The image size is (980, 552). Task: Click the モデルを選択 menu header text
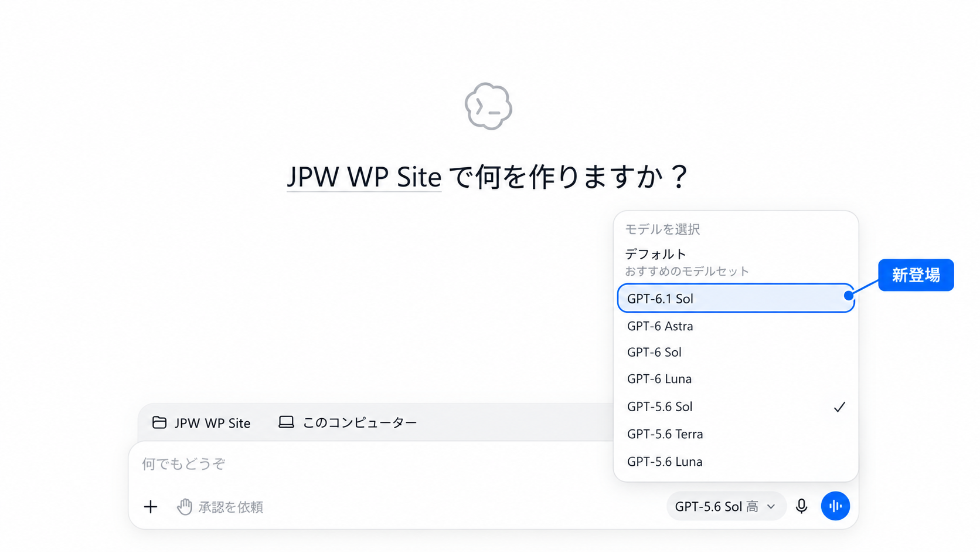click(662, 229)
